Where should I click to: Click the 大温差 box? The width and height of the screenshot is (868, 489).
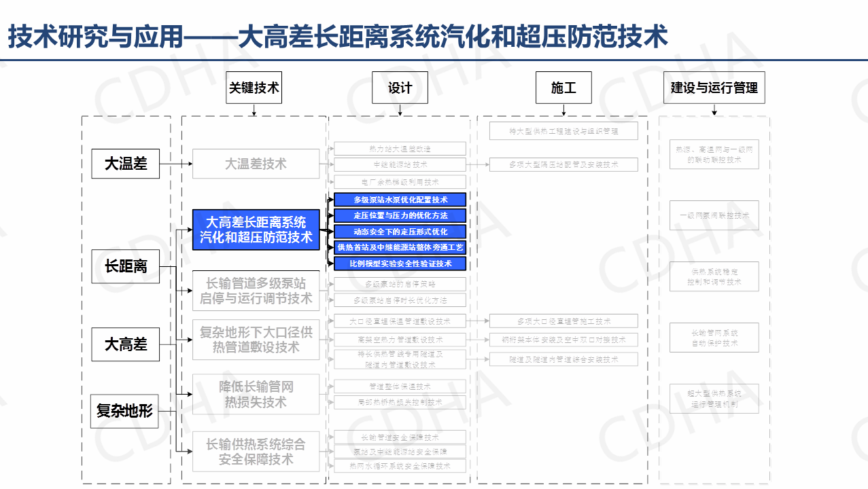(x=126, y=164)
